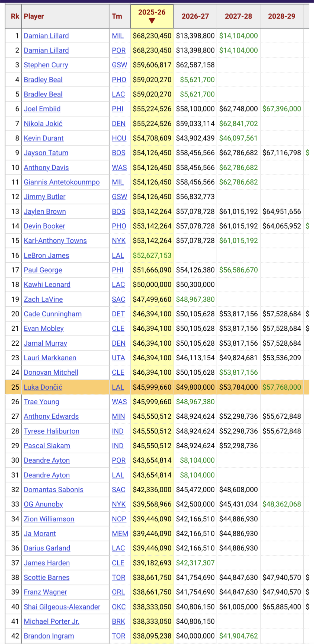The width and height of the screenshot is (314, 644).
Task: Open James Harden player link
Action: point(47,563)
